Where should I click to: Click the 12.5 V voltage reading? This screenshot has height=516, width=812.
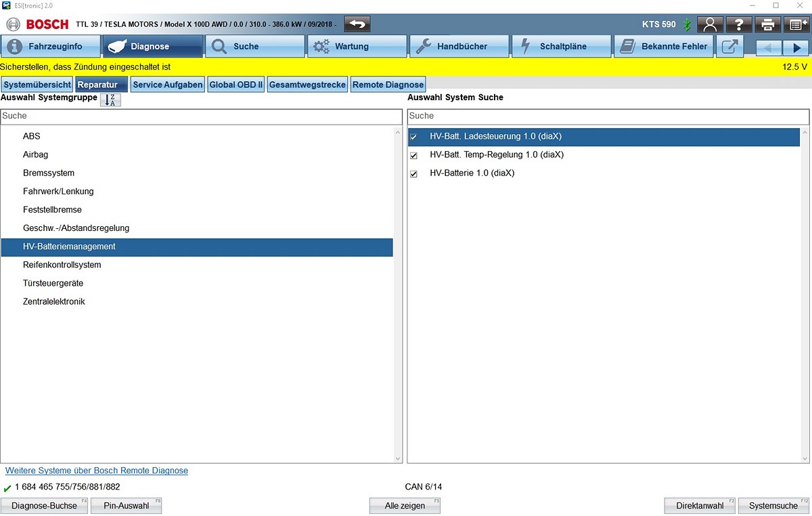pos(794,67)
